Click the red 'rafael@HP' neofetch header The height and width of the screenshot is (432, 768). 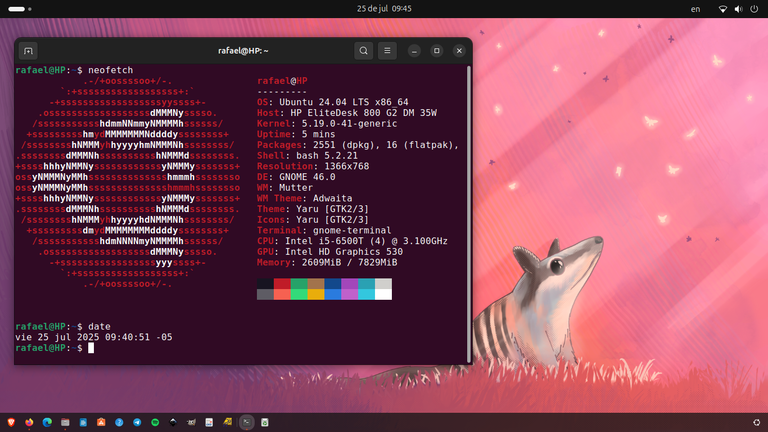point(282,81)
